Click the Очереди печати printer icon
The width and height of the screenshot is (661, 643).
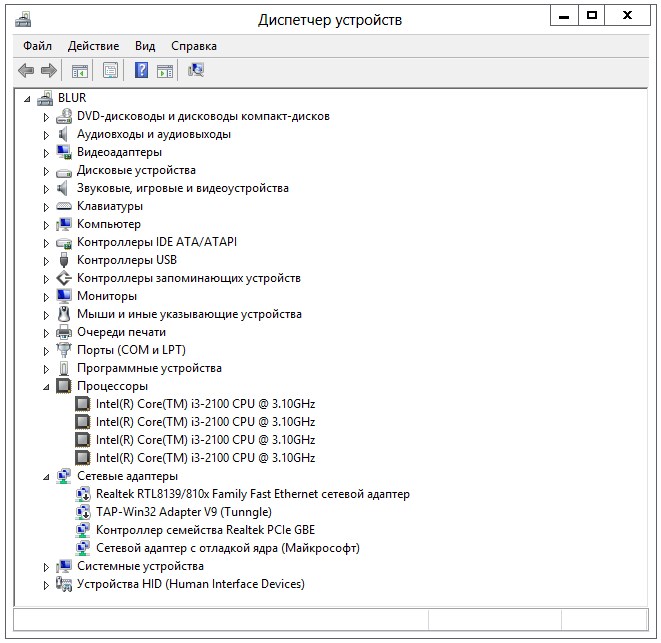point(64,332)
